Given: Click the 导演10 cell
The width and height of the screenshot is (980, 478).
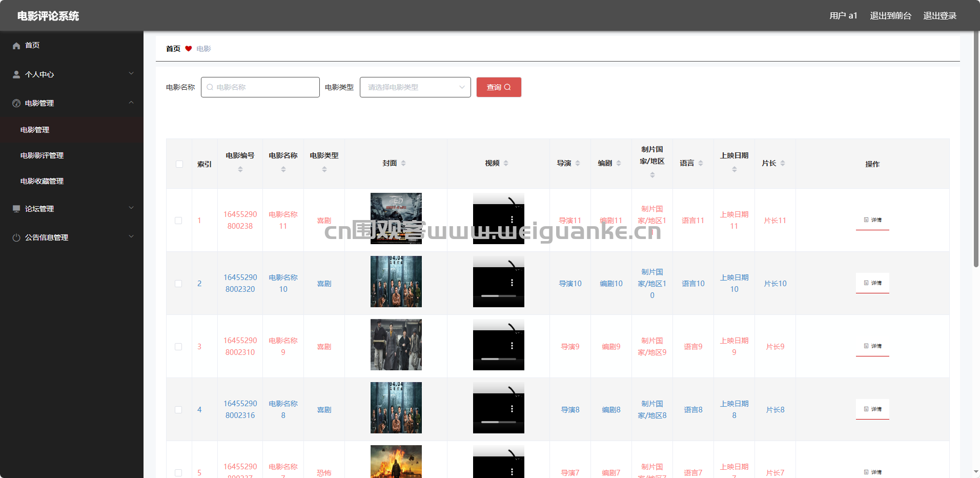Looking at the screenshot, I should (570, 284).
